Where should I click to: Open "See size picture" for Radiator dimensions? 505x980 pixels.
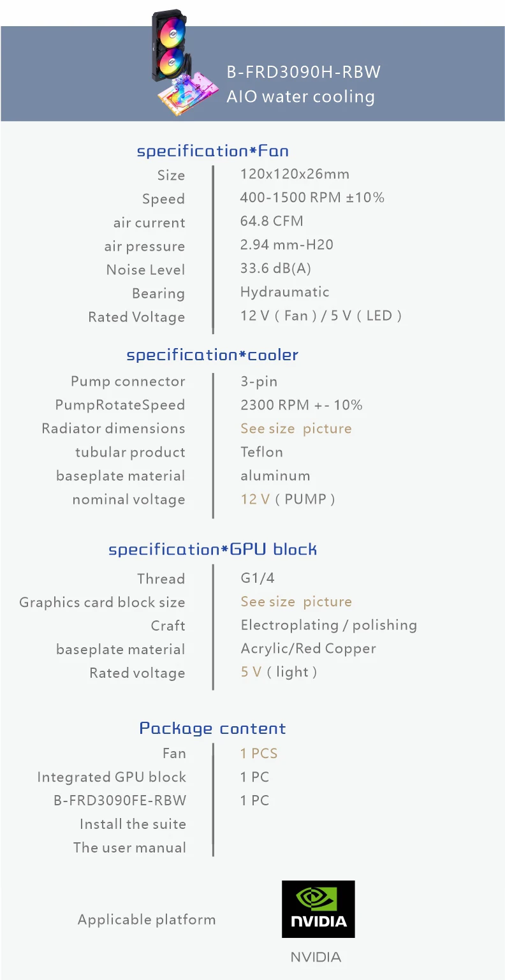[296, 428]
